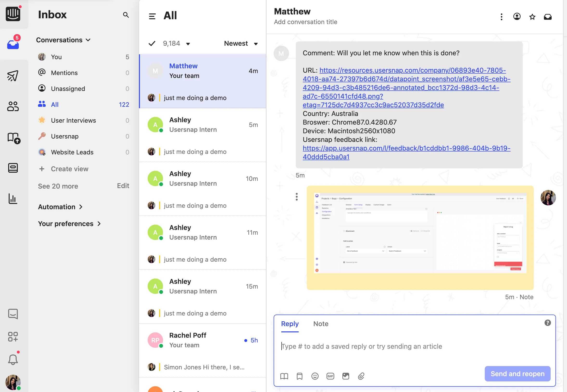This screenshot has width=567, height=392.
Task: Collapse the Conversations section chevron
Action: pos(88,40)
